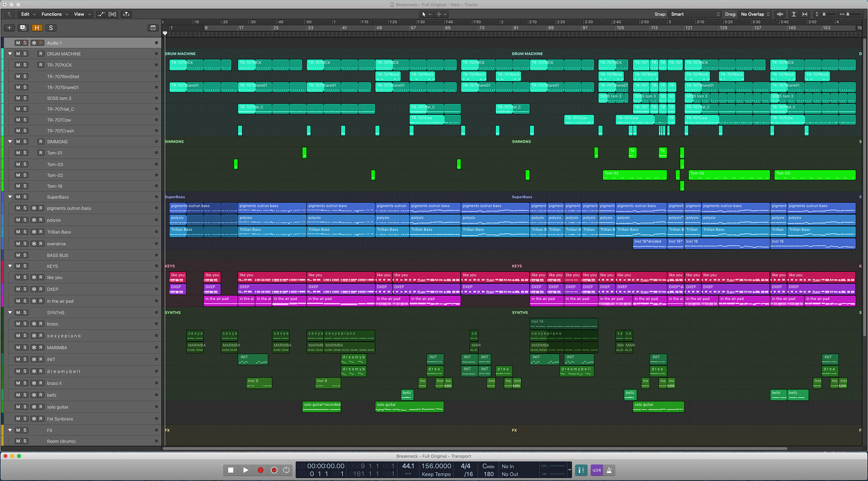Click the Capture Recording circle button
This screenshot has height=481, width=868.
(x=274, y=470)
